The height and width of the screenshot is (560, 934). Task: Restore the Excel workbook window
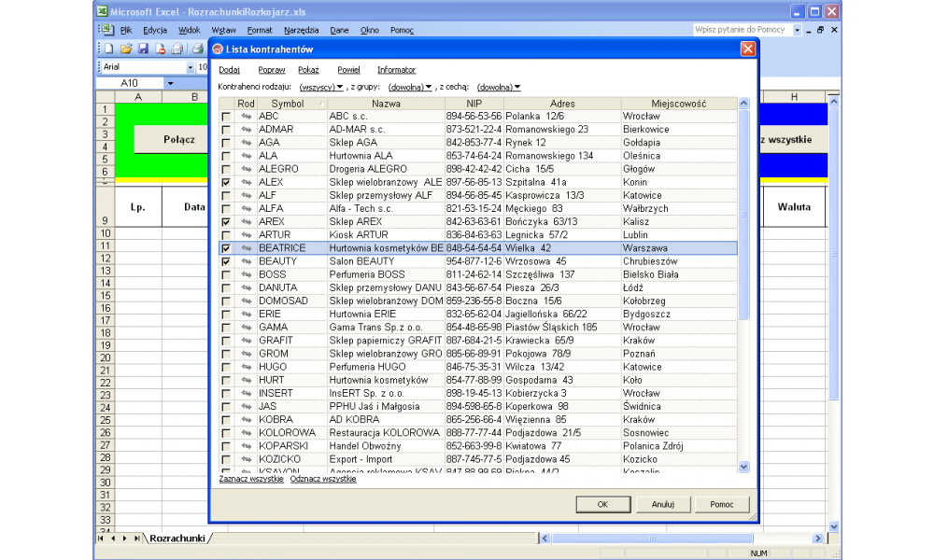pyautogui.click(x=820, y=30)
